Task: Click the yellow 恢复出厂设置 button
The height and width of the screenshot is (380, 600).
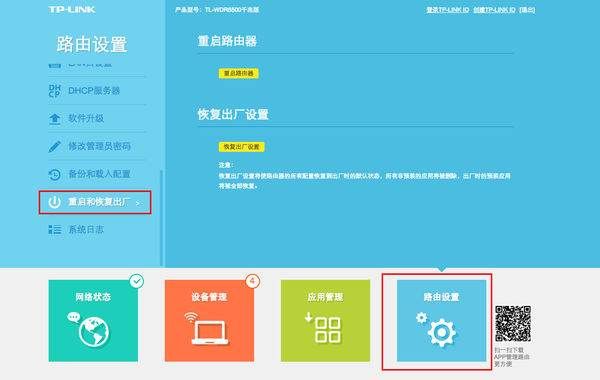Action: coord(241,147)
